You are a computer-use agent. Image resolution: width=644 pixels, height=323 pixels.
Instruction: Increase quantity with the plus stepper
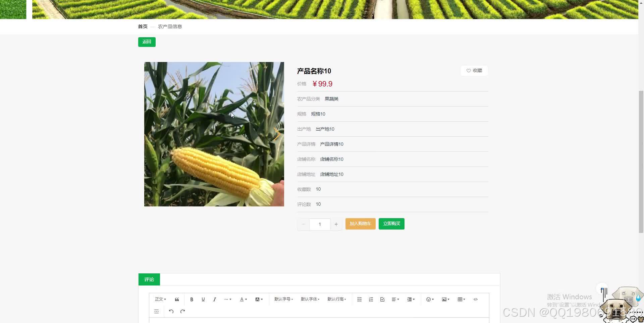[x=336, y=224]
